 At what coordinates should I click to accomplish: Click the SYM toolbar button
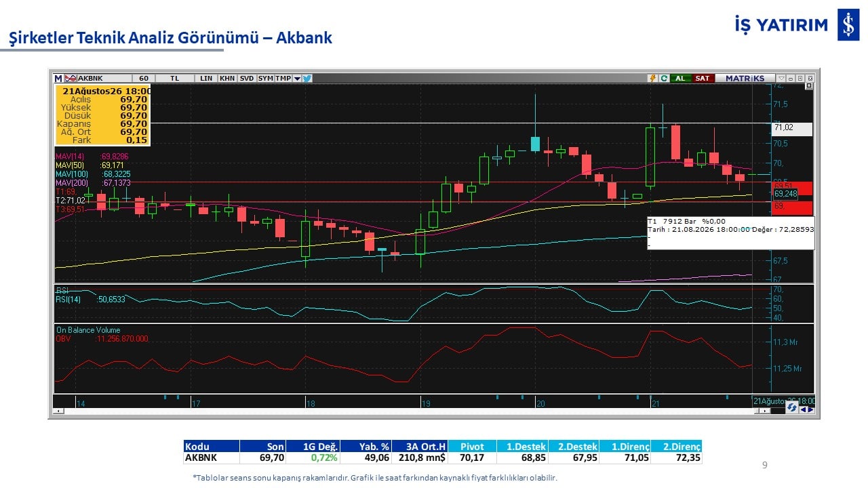tap(265, 78)
